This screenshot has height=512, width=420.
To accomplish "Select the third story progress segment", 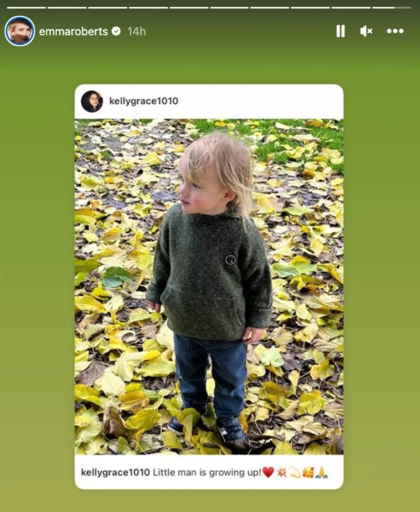I will tap(108, 7).
